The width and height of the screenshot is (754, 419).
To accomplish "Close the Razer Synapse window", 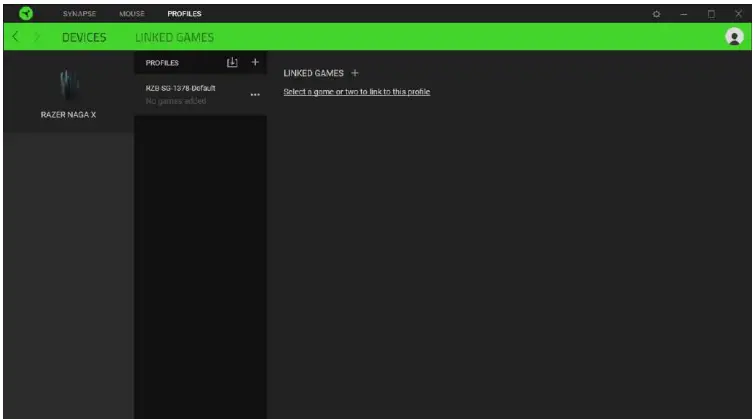I will 739,13.
